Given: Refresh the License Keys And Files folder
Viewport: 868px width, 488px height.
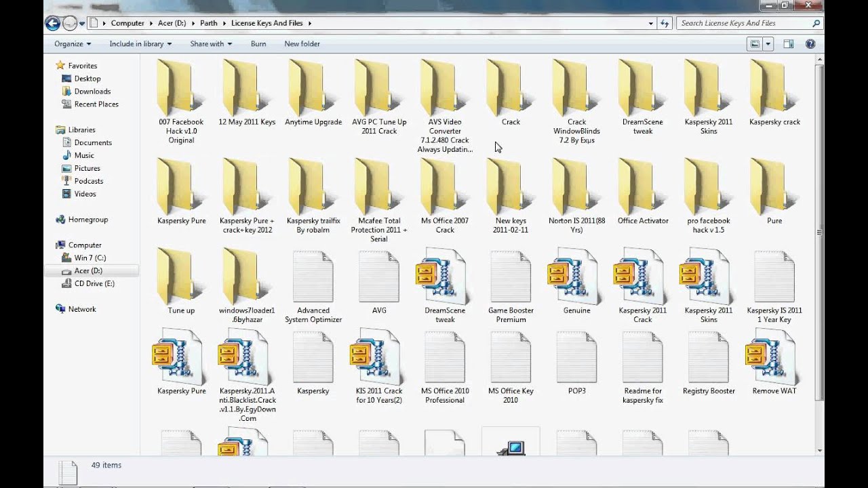Looking at the screenshot, I should (x=665, y=23).
